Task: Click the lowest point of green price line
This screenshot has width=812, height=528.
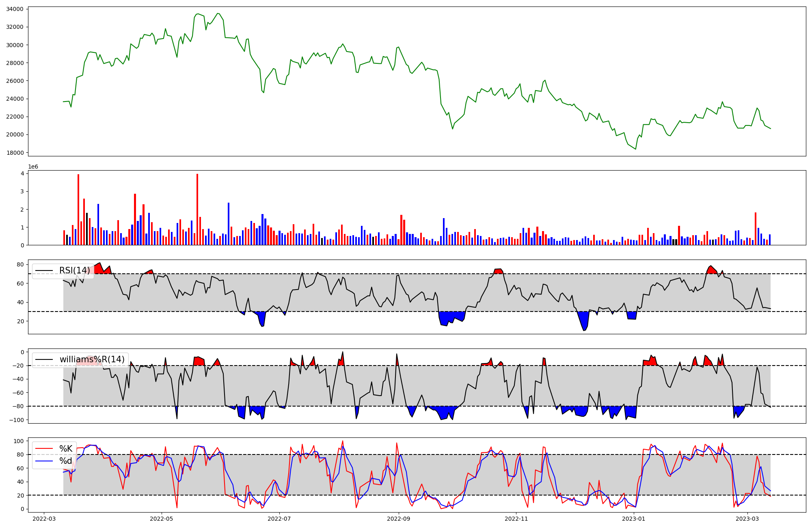Action: pyautogui.click(x=635, y=149)
